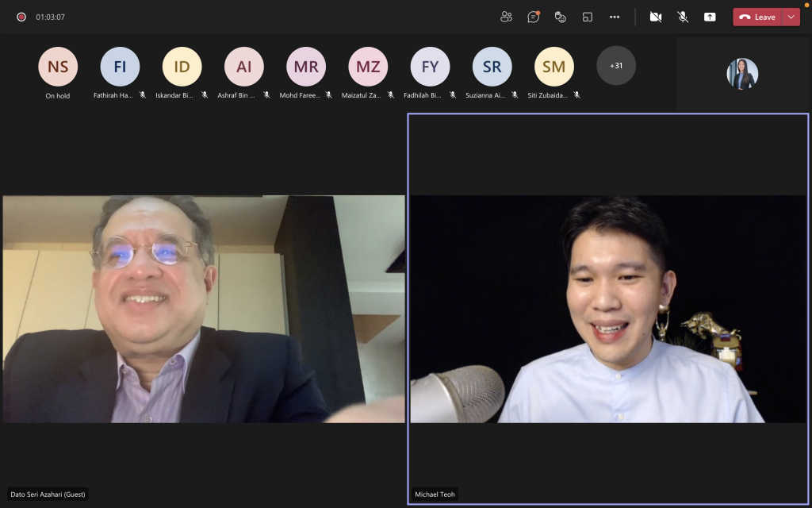Select the self-view video thumbnail
The width and height of the screenshot is (812, 508).
tap(742, 74)
